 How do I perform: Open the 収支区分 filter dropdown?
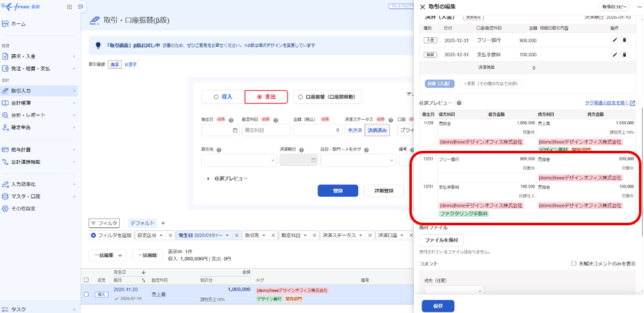point(150,235)
